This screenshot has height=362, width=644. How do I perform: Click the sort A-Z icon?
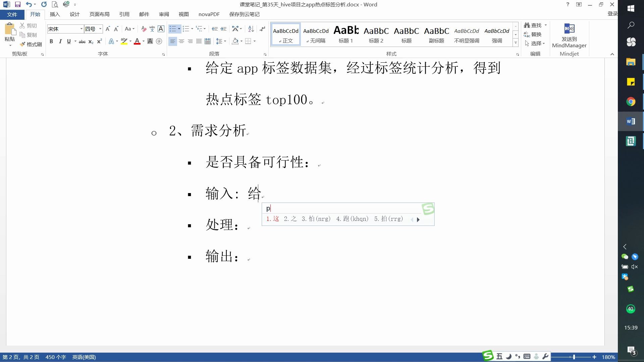pos(251,29)
